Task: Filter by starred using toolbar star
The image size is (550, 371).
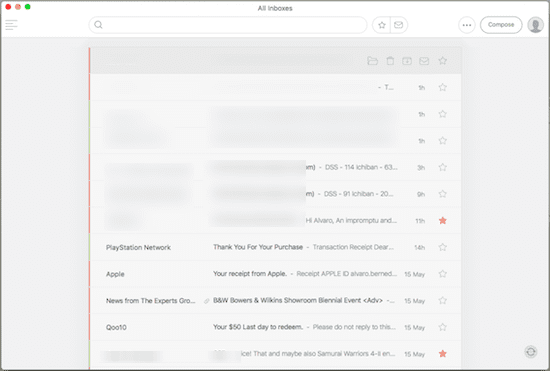Action: pos(382,25)
